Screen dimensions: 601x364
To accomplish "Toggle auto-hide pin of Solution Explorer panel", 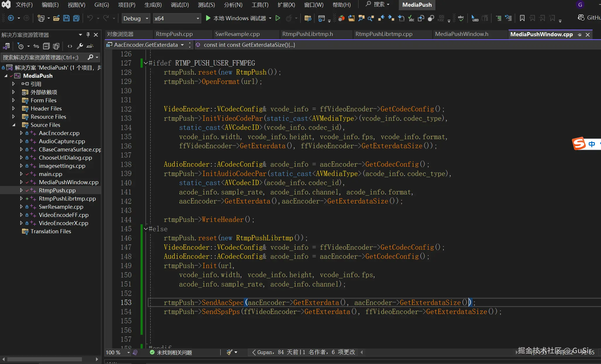I will tap(88, 35).
